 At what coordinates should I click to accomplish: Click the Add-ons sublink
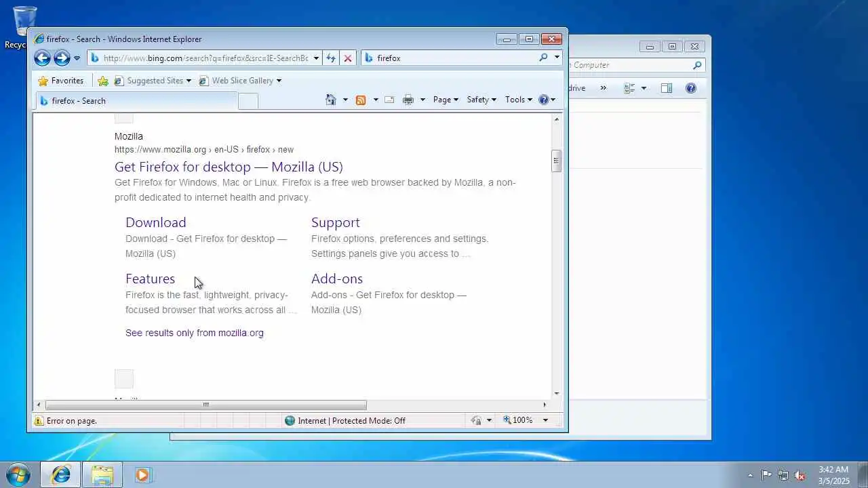click(x=336, y=279)
